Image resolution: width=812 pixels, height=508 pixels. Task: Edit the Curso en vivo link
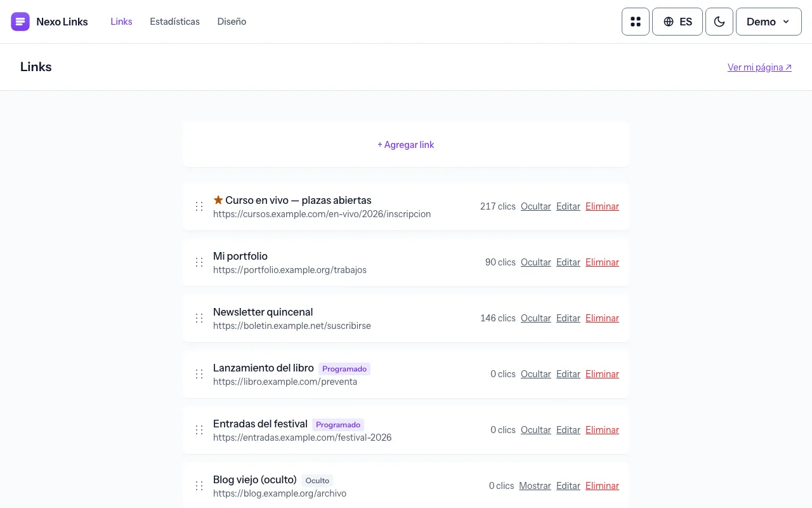568,206
